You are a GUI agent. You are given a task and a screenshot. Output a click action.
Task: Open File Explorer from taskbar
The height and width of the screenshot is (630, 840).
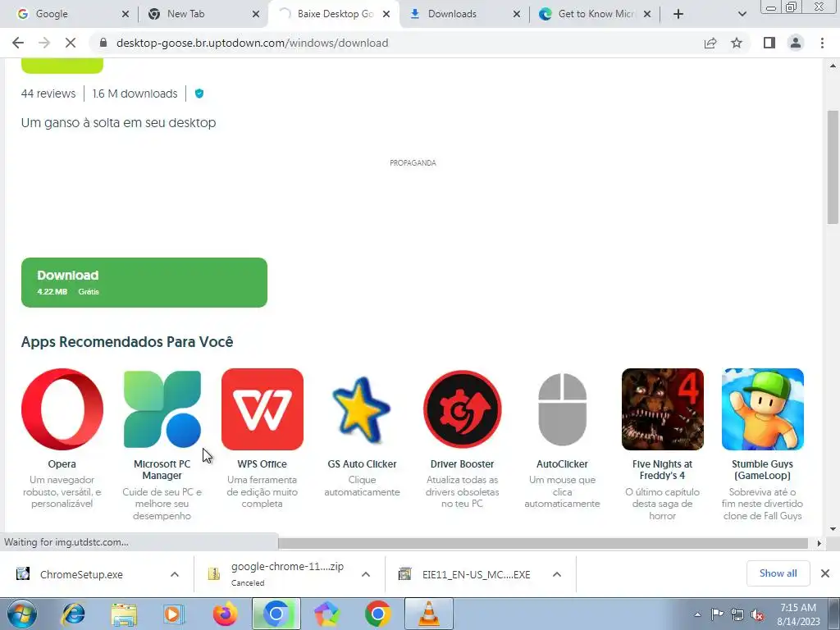pyautogui.click(x=124, y=614)
